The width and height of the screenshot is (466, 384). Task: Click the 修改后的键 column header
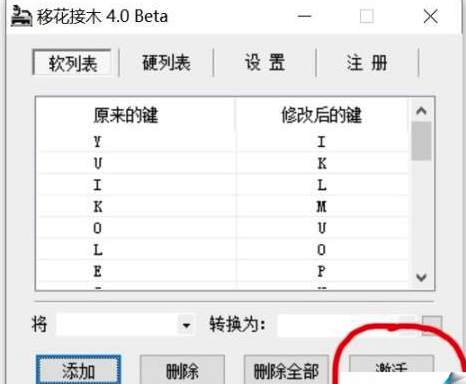[321, 115]
